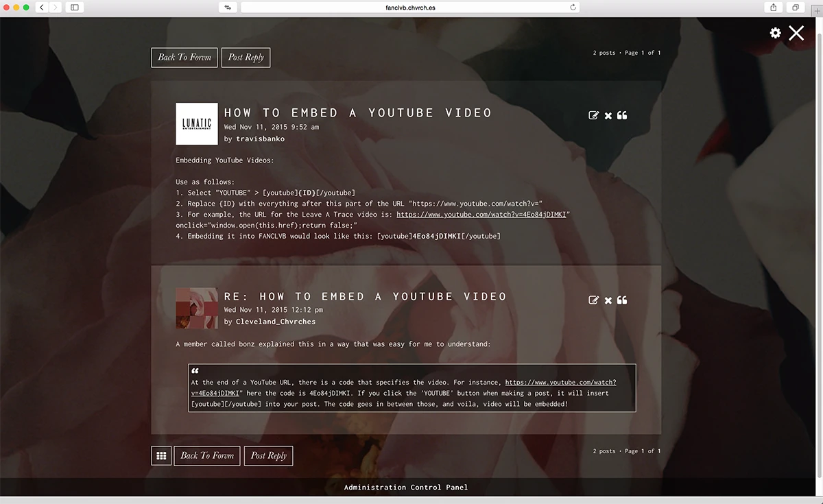Screen dimensions: 823x504
Task: Click 'A member called bonz explained' sentence
Action: (333, 344)
